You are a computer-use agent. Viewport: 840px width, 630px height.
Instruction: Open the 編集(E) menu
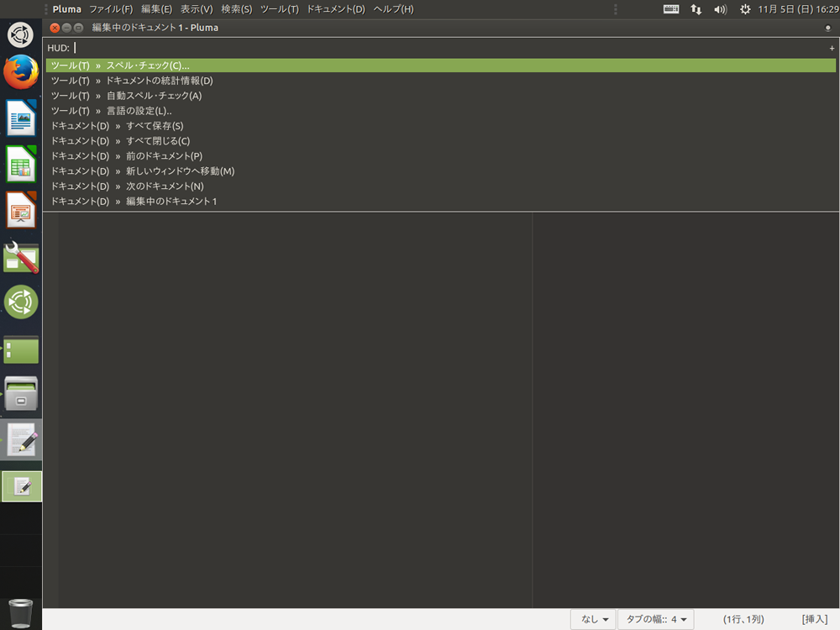point(156,9)
